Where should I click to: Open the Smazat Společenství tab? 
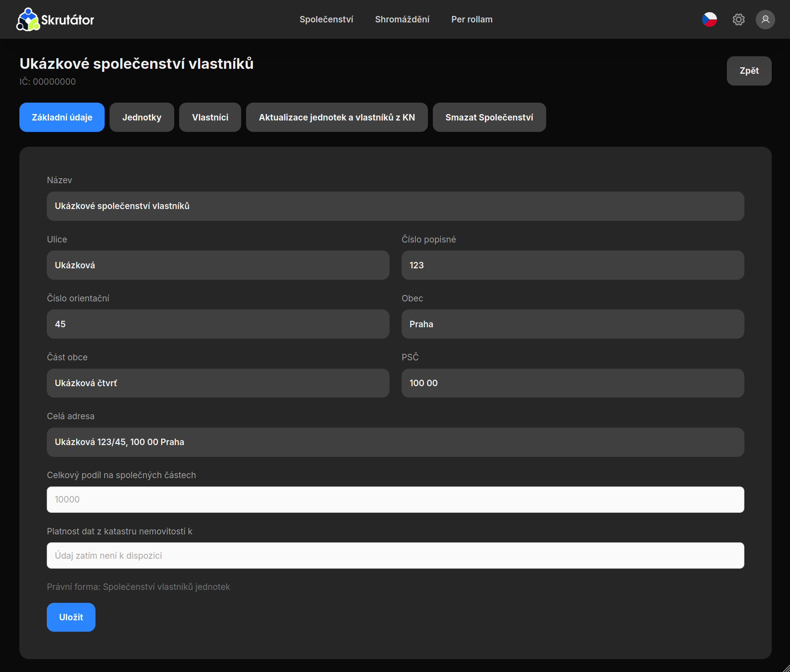(489, 117)
